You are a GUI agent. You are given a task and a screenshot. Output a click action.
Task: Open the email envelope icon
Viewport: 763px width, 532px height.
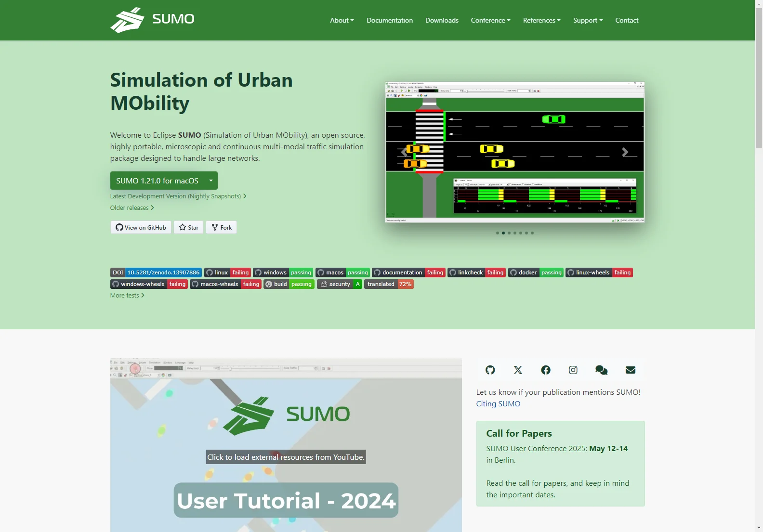[631, 370]
